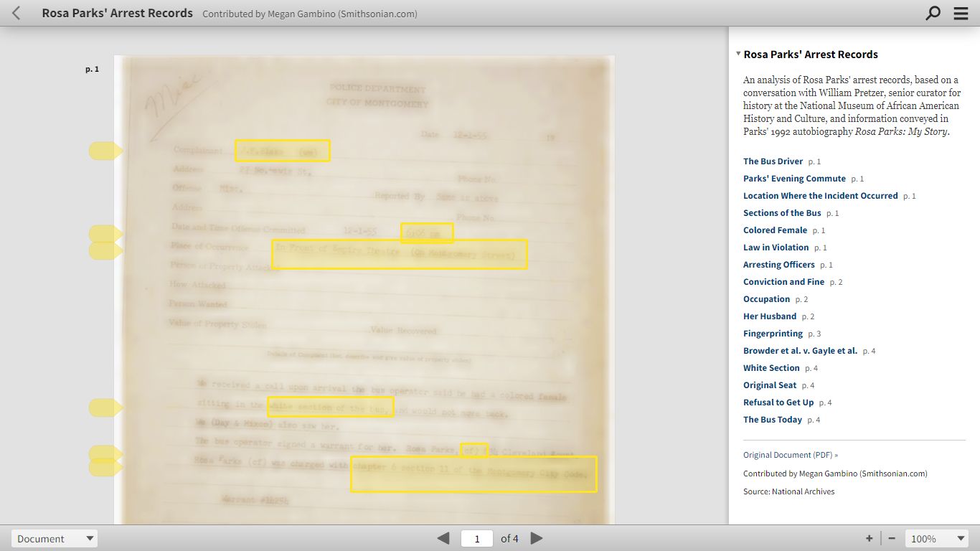The image size is (980, 551).
Task: Open the Original Document (PDF) link
Action: [791, 455]
